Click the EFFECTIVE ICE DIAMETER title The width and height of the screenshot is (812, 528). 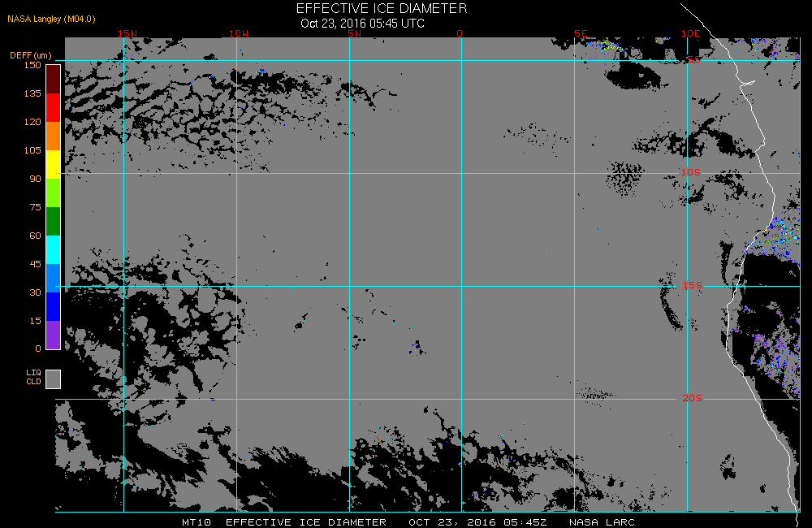(x=382, y=8)
